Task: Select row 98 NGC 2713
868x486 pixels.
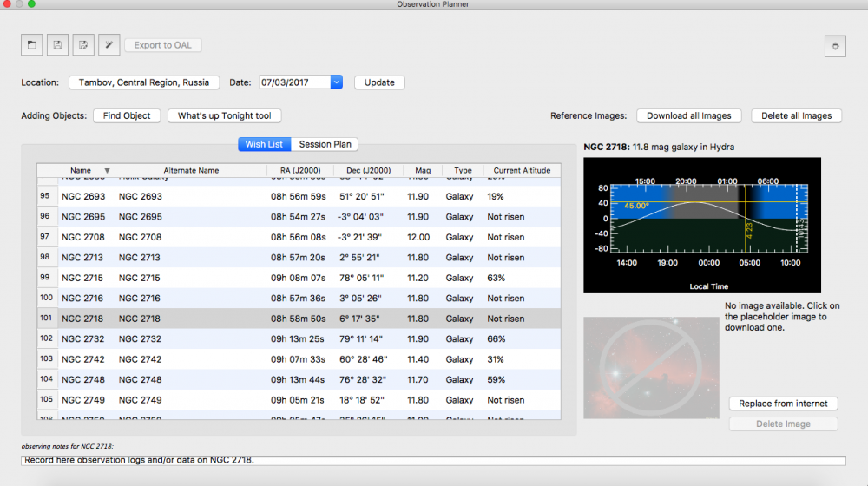Action: point(299,258)
